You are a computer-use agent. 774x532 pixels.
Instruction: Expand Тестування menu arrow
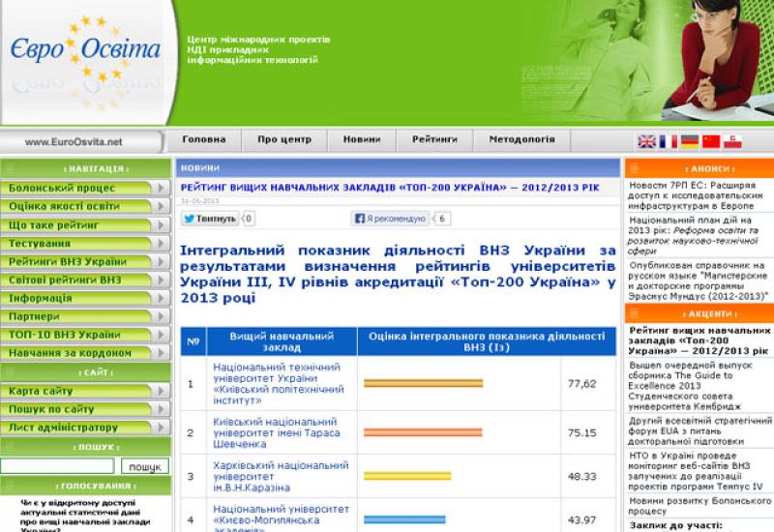(x=161, y=244)
